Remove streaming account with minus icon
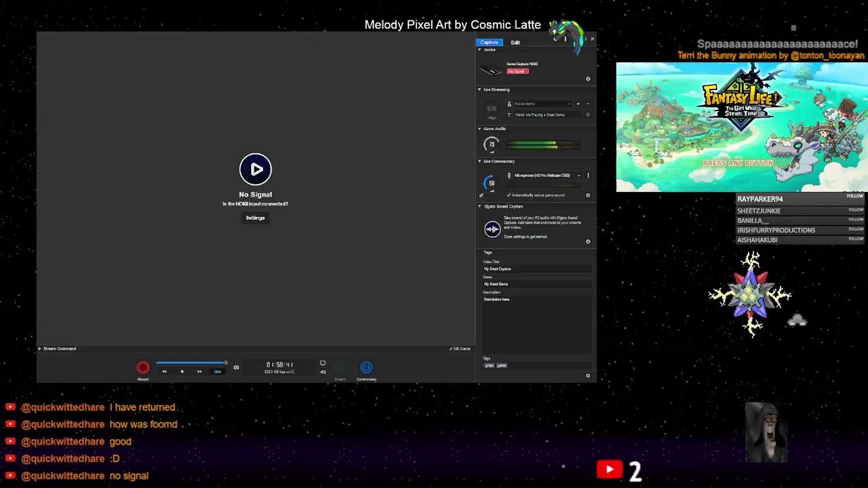868x488 pixels. (x=588, y=104)
